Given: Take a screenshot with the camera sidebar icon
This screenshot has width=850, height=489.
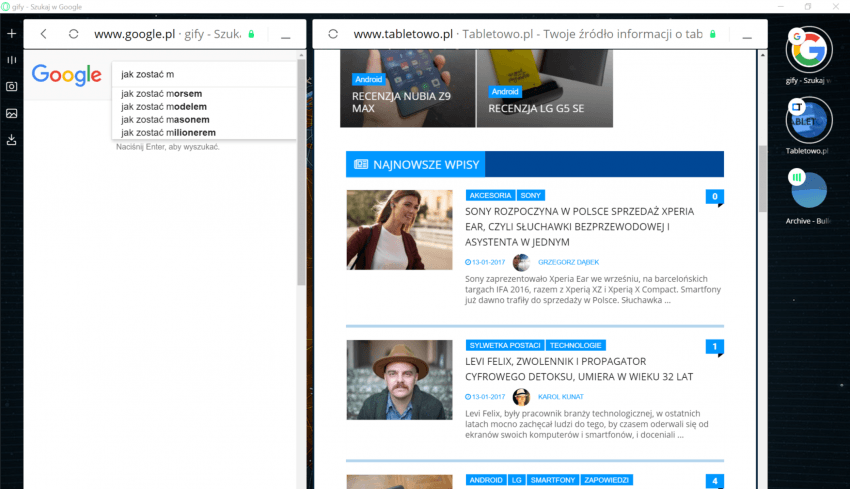Looking at the screenshot, I should [x=11, y=86].
